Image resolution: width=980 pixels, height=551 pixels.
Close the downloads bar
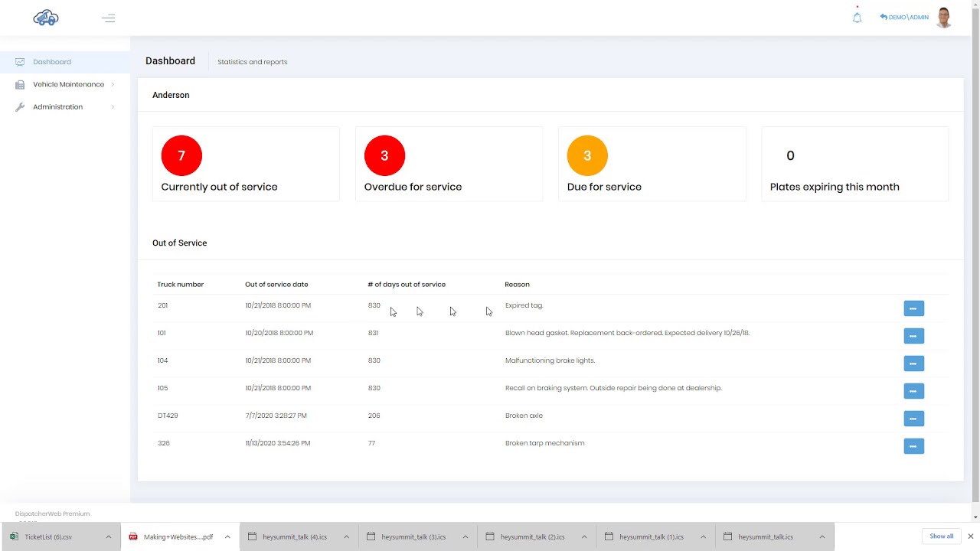(970, 536)
